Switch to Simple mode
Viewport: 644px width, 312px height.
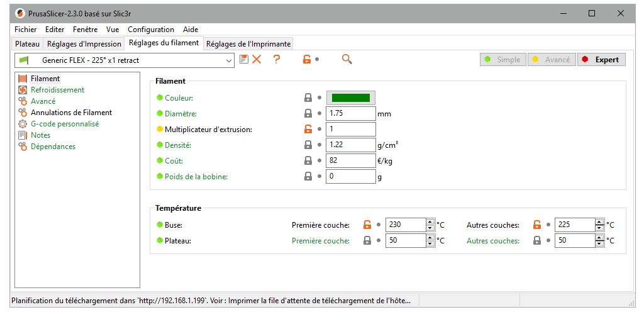coord(502,60)
